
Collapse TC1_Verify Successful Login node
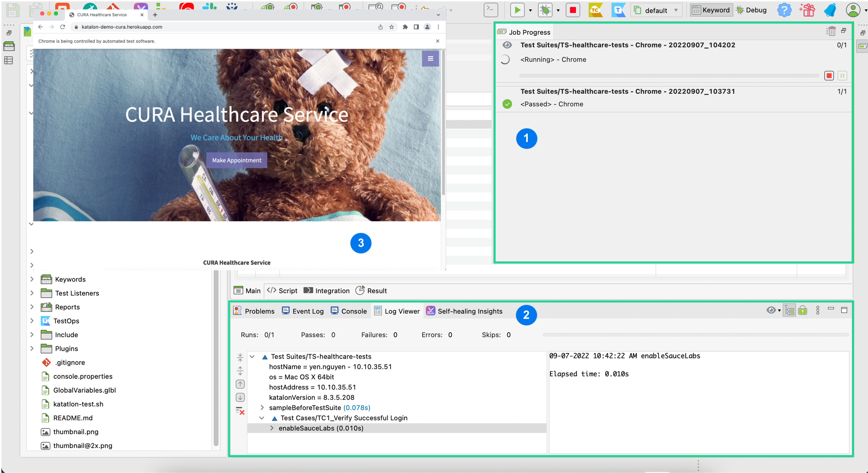(x=261, y=418)
